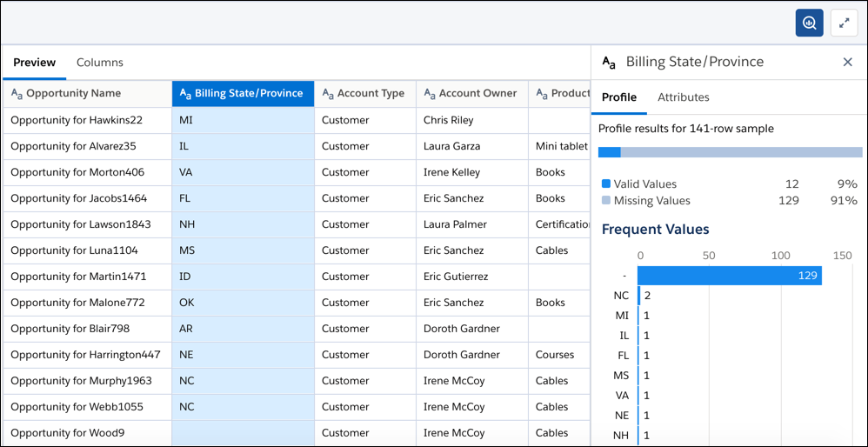The image size is (868, 447).
Task: Click the valid/missing values progress bar
Action: pos(730,152)
